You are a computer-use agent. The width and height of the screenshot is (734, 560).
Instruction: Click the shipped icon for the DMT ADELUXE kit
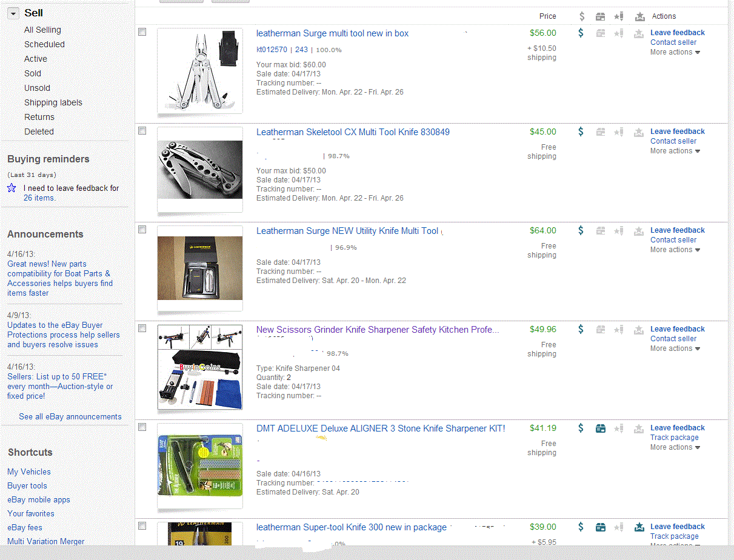coord(600,428)
